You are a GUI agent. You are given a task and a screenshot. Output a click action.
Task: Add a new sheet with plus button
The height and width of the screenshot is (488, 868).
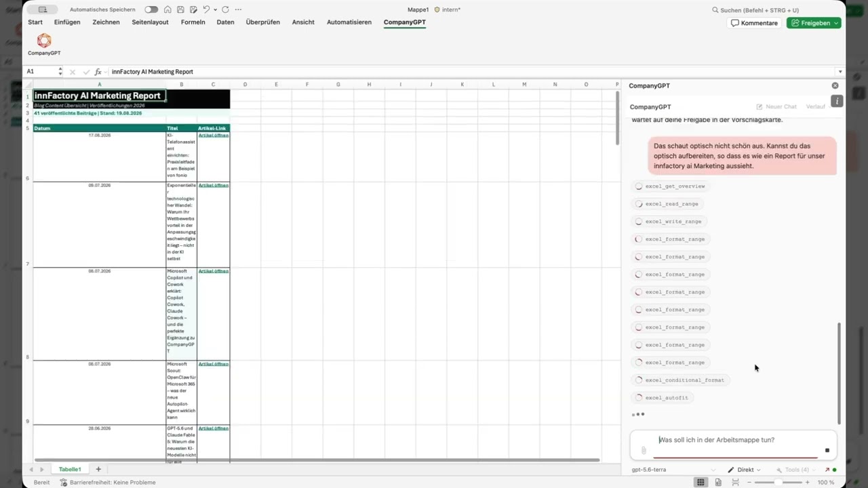[98, 469]
